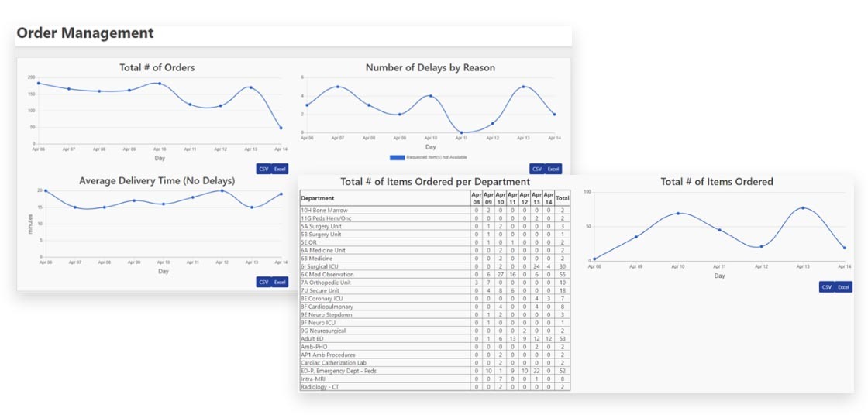Click the Total column header in the table

pos(563,198)
